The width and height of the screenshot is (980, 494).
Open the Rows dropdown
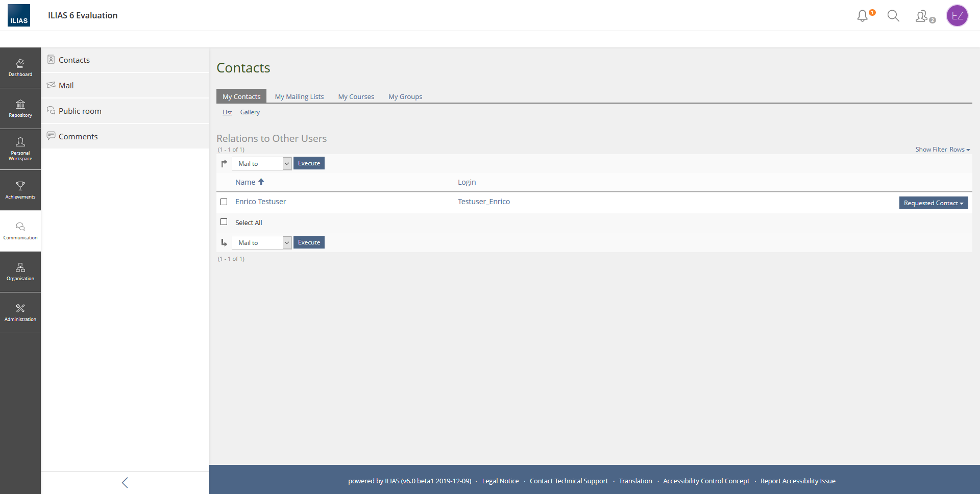click(x=959, y=150)
